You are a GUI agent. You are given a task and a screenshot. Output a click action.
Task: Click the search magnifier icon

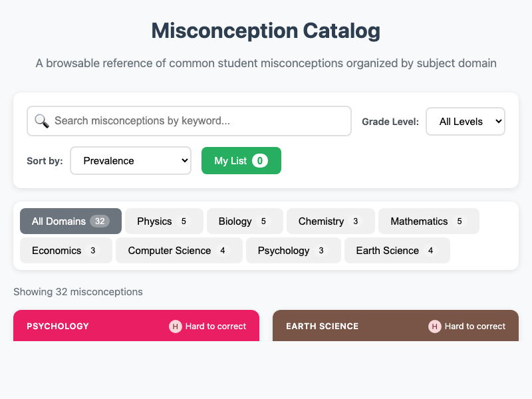click(41, 121)
